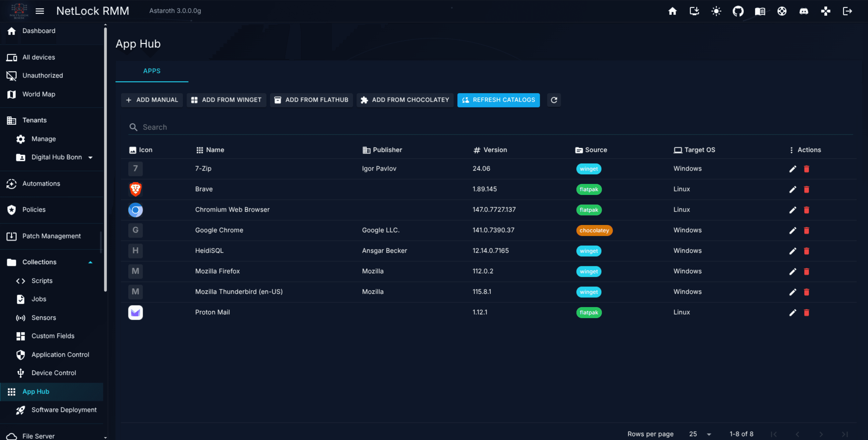The height and width of the screenshot is (440, 868).
Task: Collapse the Collections section arrow
Action: (90, 262)
